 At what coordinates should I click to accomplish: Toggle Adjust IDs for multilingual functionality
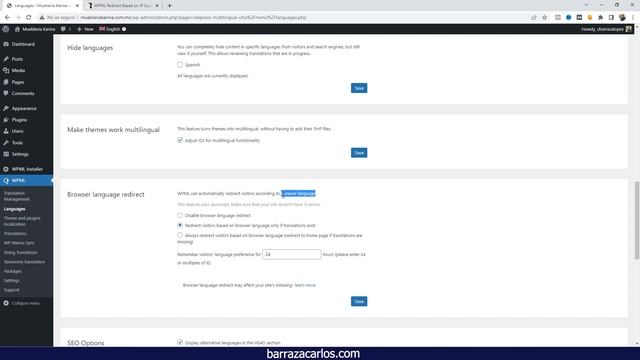tap(180, 140)
